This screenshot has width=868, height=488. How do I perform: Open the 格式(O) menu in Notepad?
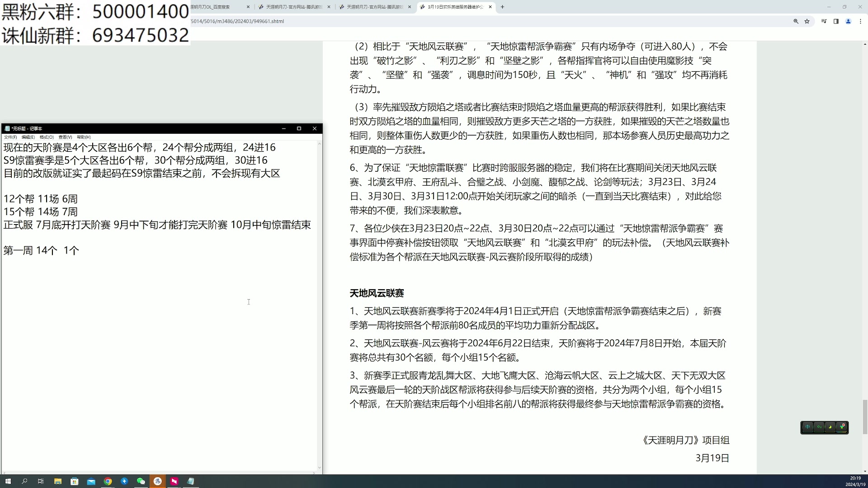(46, 137)
